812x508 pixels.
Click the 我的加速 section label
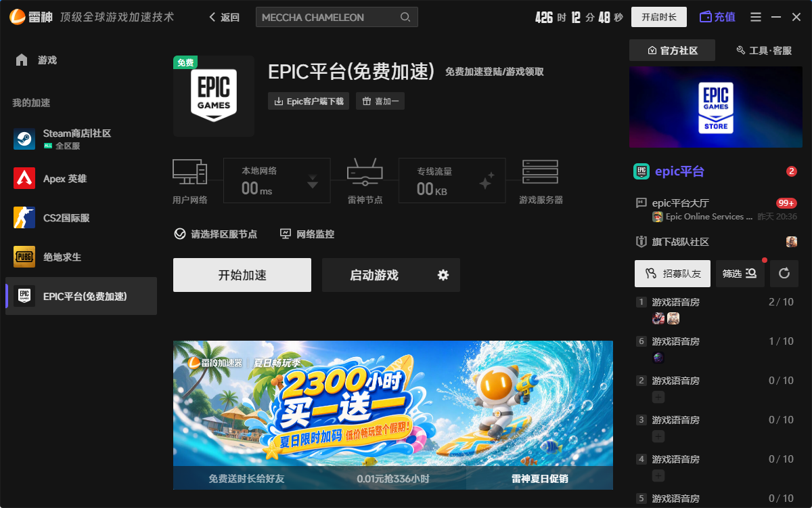[x=31, y=103]
